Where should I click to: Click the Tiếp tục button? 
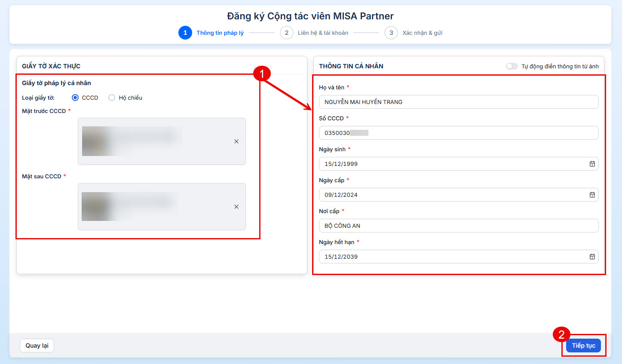pyautogui.click(x=583, y=346)
